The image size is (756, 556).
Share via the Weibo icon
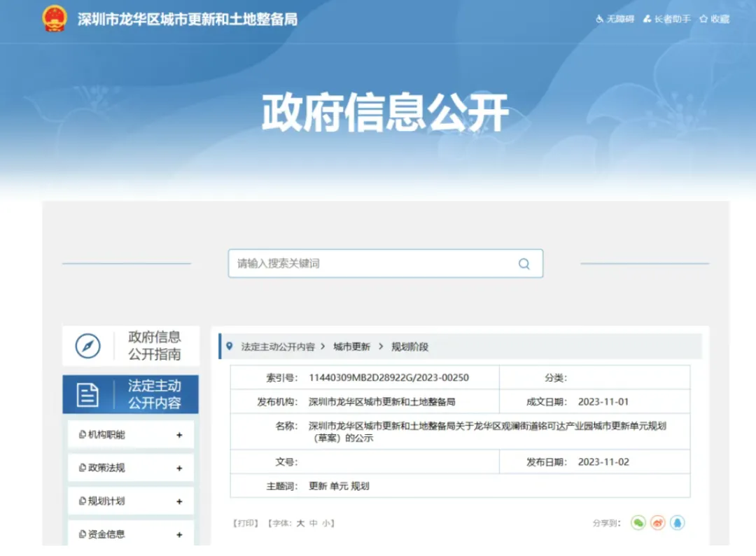[x=657, y=522]
